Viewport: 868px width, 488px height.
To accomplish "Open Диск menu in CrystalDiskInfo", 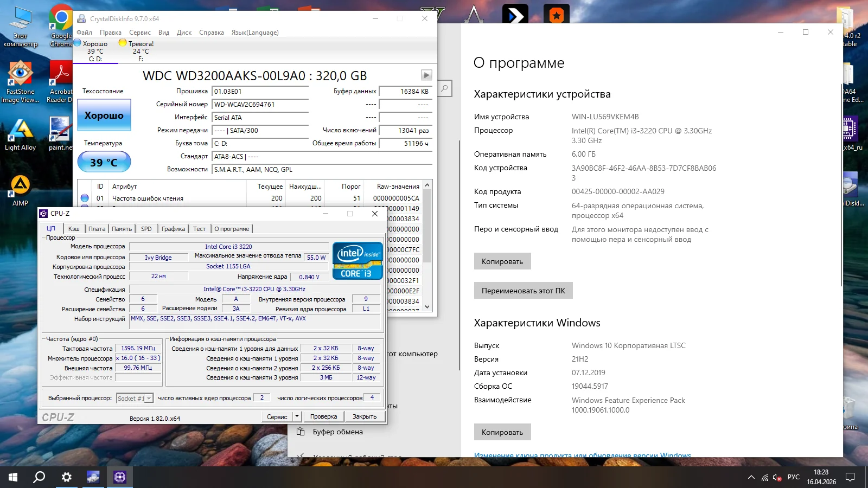I will tap(184, 33).
